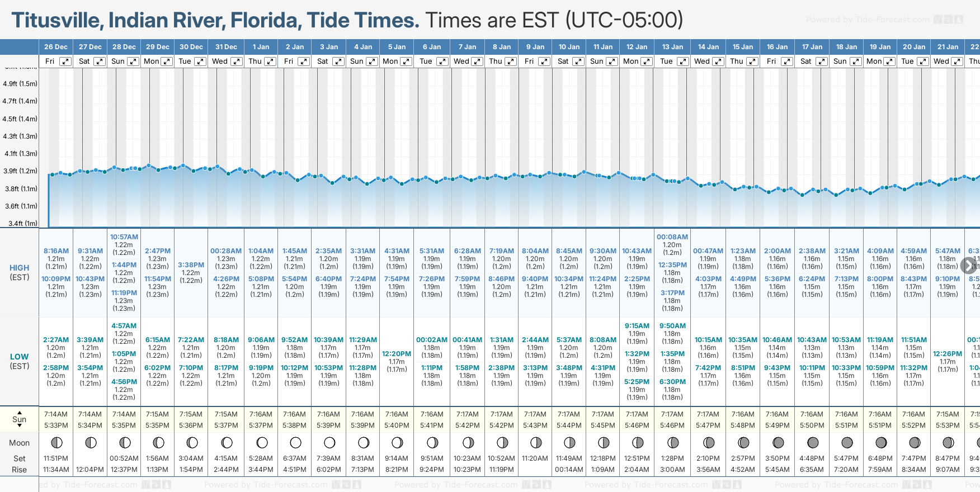The width and height of the screenshot is (980, 492).
Task: Expand the Fri 26 Dec day column
Action: tap(65, 61)
